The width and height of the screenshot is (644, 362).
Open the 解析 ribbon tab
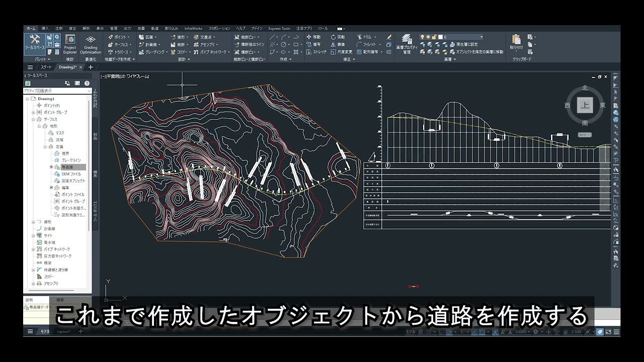pos(86,29)
